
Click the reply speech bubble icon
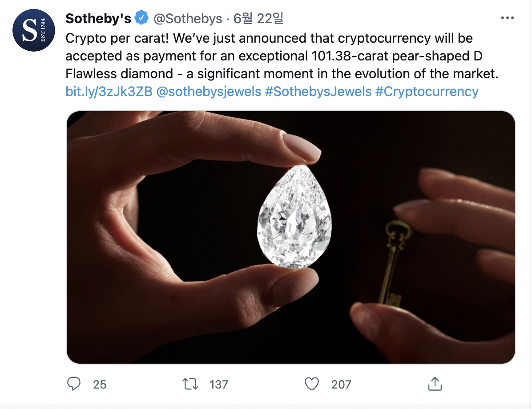click(x=73, y=384)
